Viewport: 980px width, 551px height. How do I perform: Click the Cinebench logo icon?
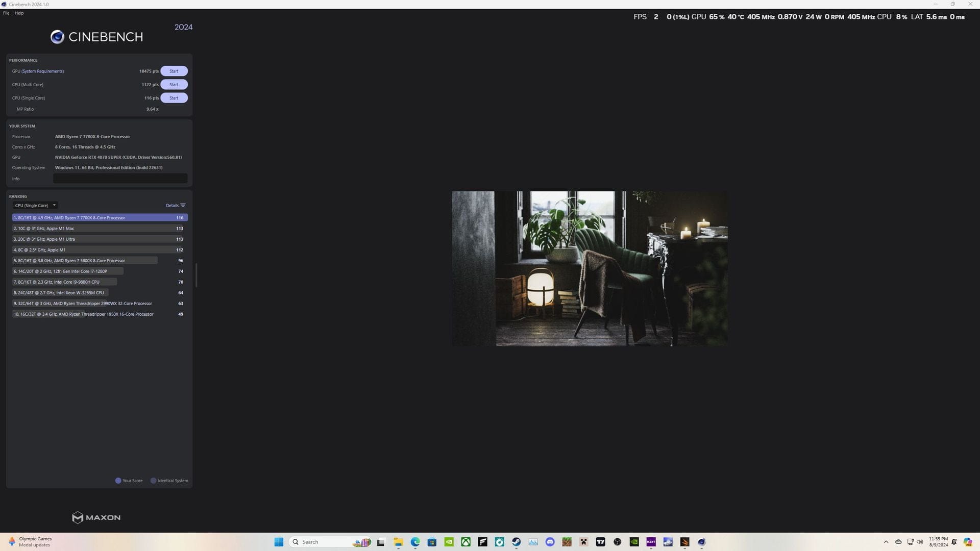pyautogui.click(x=57, y=37)
